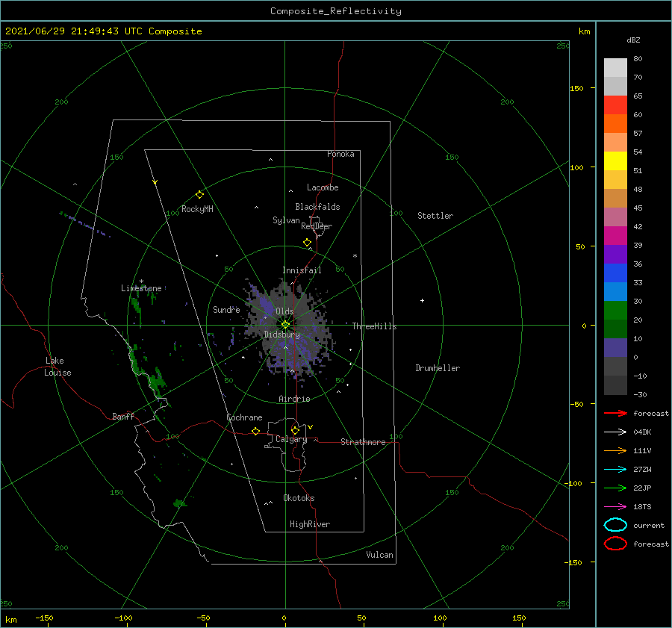Click the orange 111V arrow in legend

pyautogui.click(x=615, y=450)
